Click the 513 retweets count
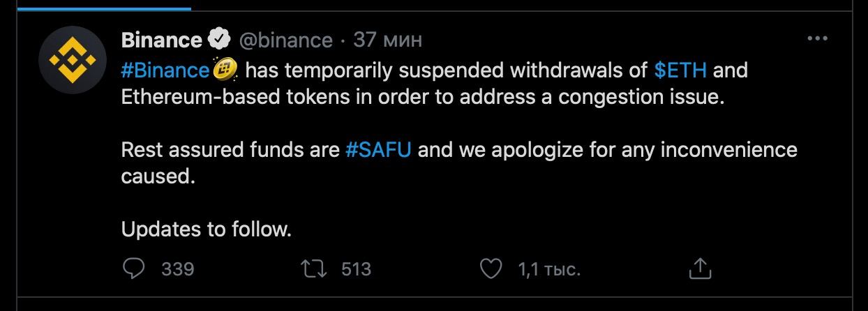The height and width of the screenshot is (311, 868). (x=356, y=269)
